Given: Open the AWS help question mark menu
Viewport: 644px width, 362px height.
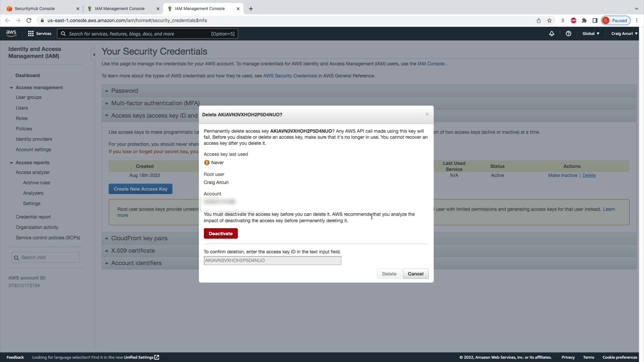Looking at the screenshot, I should point(569,34).
